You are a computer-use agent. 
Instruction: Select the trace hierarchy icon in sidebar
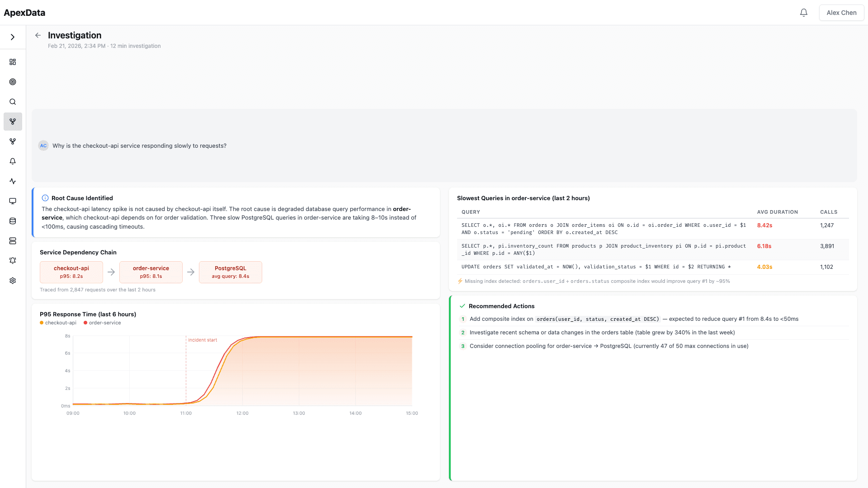coord(13,141)
